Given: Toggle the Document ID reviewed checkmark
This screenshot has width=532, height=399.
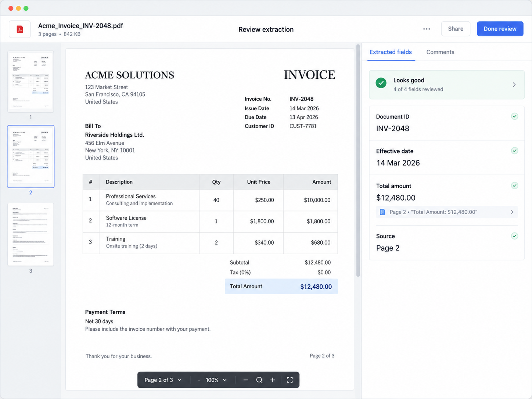Looking at the screenshot, I should (x=514, y=116).
